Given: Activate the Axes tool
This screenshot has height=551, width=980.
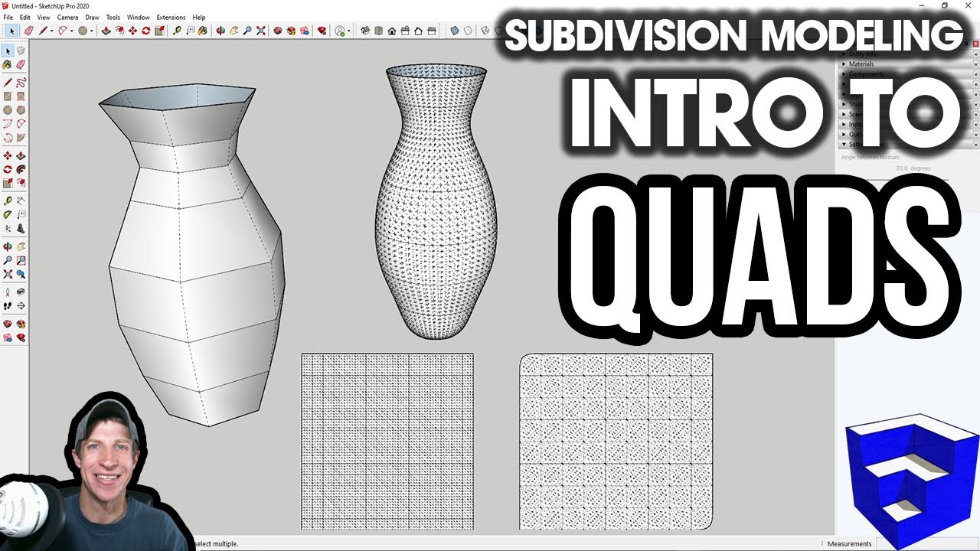Looking at the screenshot, I should point(8,227).
